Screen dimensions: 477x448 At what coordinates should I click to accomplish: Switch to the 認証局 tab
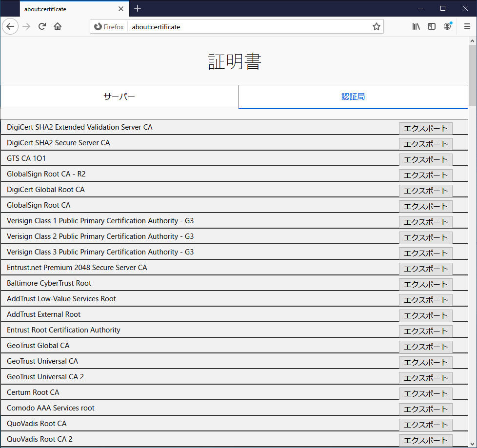pos(353,97)
